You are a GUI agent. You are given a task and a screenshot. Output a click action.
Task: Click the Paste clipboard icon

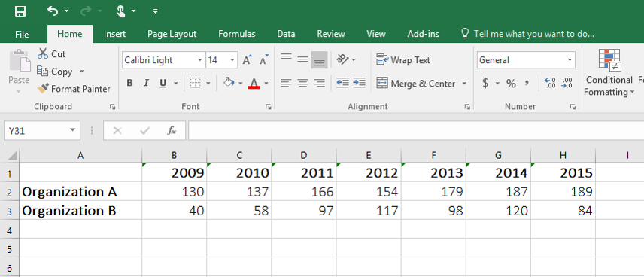[x=20, y=61]
